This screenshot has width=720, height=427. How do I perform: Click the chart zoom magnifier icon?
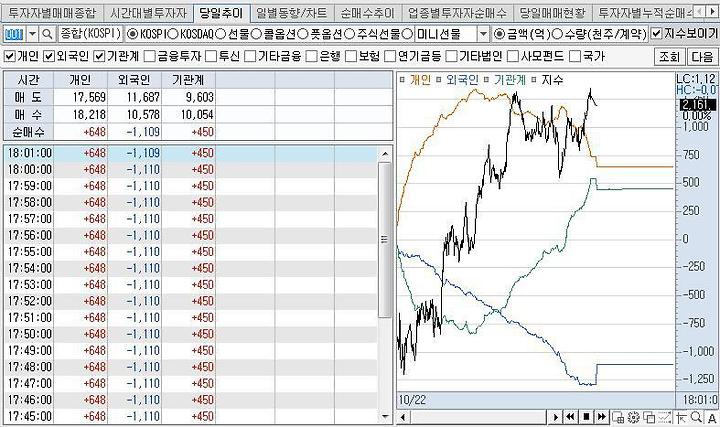click(696, 417)
